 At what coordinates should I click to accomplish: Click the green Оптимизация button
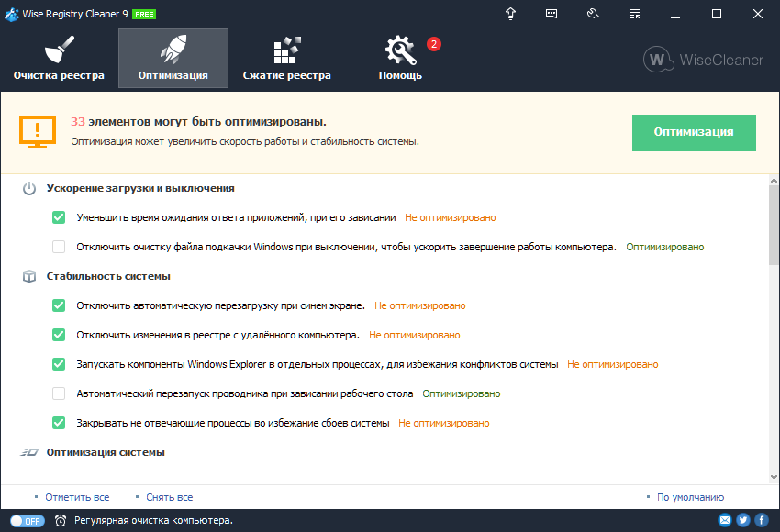click(x=694, y=133)
